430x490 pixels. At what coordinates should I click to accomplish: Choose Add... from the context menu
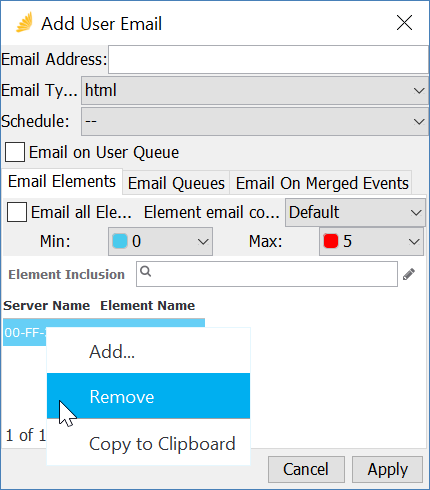[148, 351]
